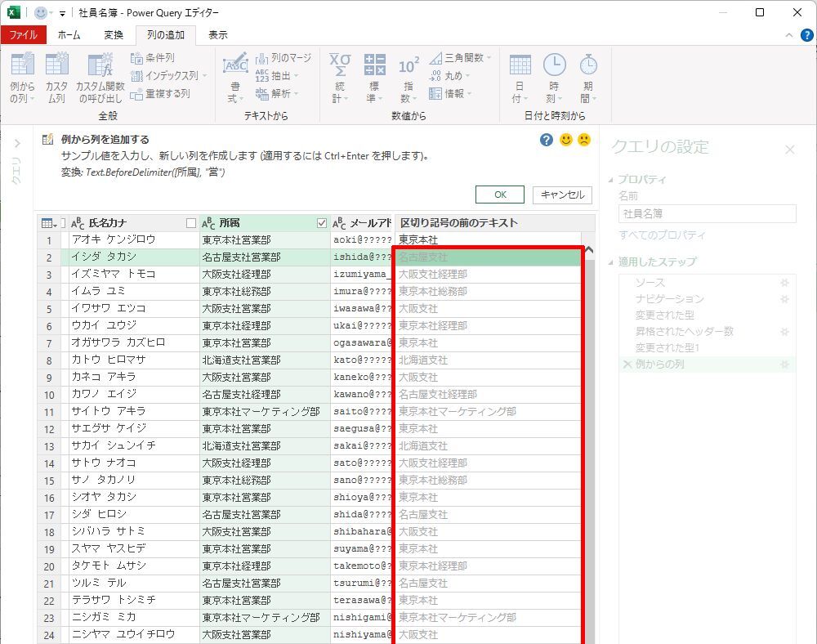Image resolution: width=817 pixels, height=644 pixels.
Task: Click the キャンセル button
Action: tap(562, 195)
